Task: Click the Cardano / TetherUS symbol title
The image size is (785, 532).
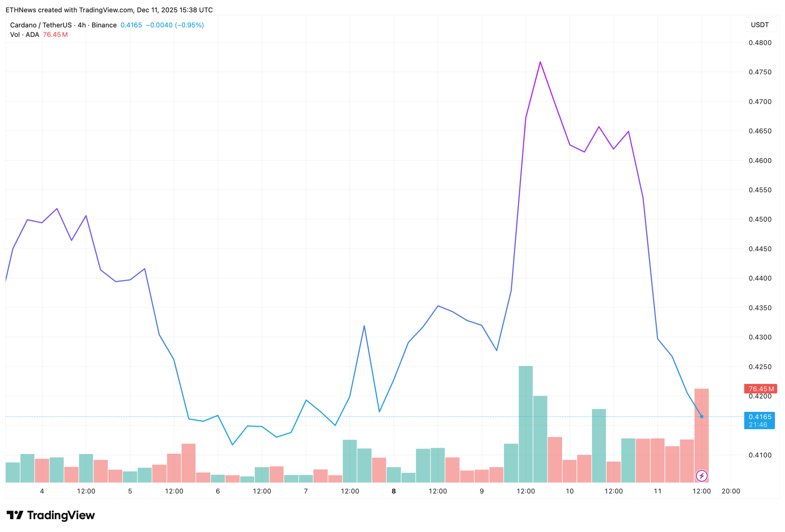Action: point(40,25)
